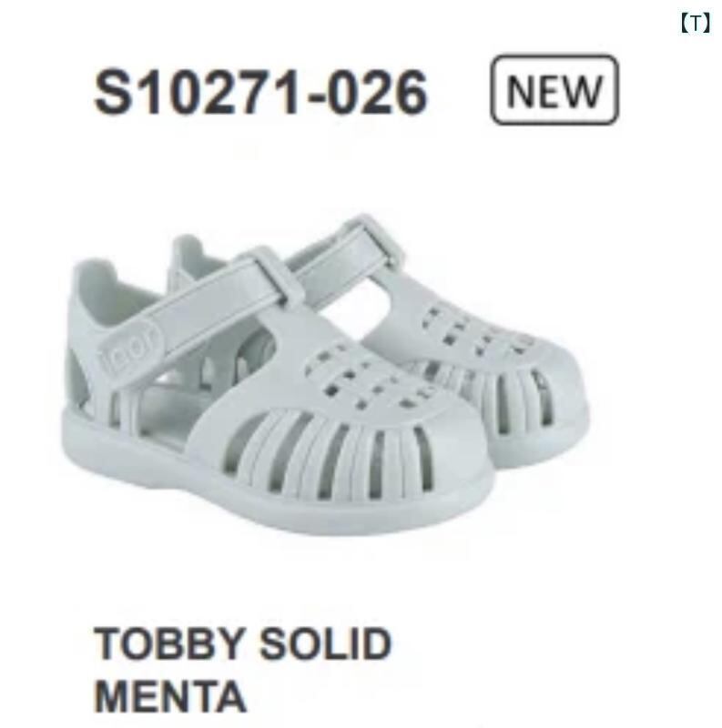The image size is (722, 728).
Task: Click the MENTA color name
Action: coord(170,695)
